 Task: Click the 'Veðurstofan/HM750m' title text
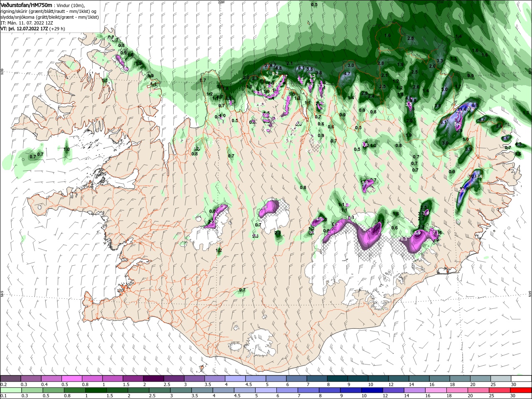pyautogui.click(x=27, y=5)
